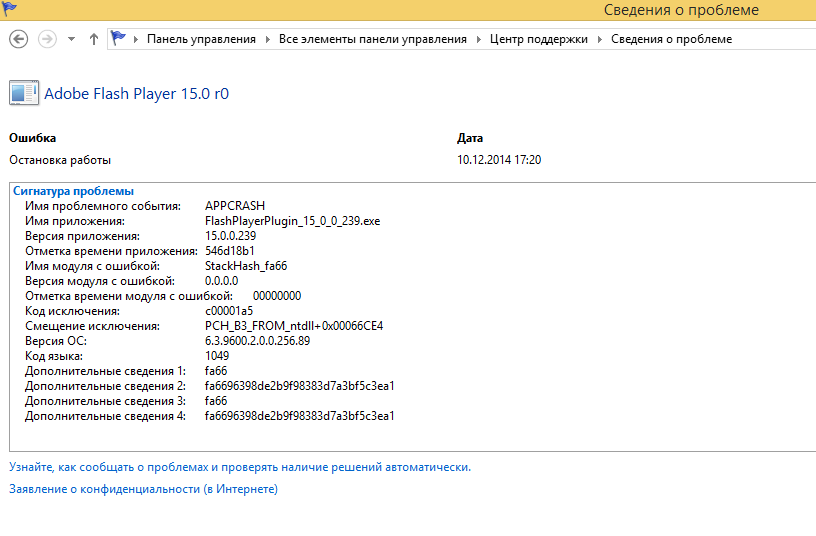Expand chevron before Сведения о проблеме
The width and height of the screenshot is (816, 536).
click(600, 39)
